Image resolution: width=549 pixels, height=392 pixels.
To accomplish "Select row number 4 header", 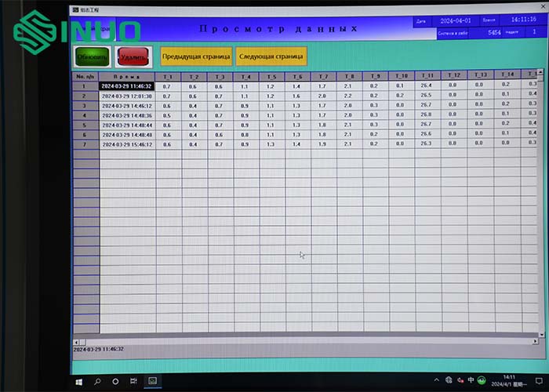I will click(x=85, y=115).
